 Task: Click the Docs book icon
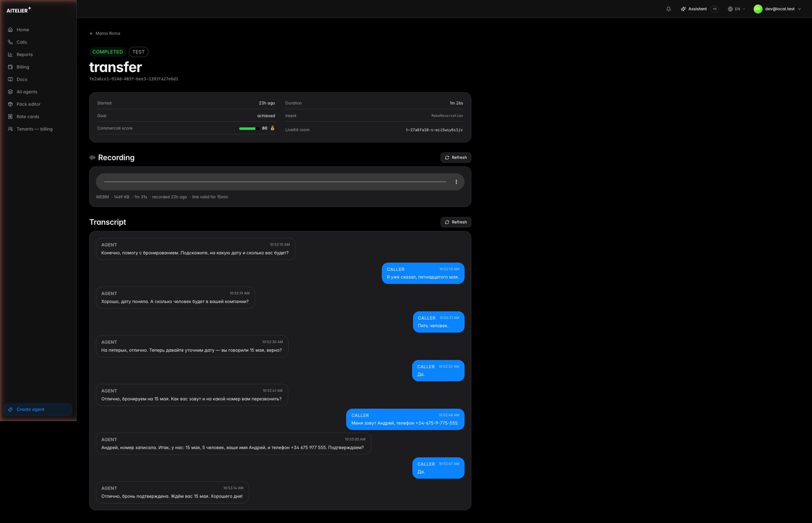click(10, 79)
